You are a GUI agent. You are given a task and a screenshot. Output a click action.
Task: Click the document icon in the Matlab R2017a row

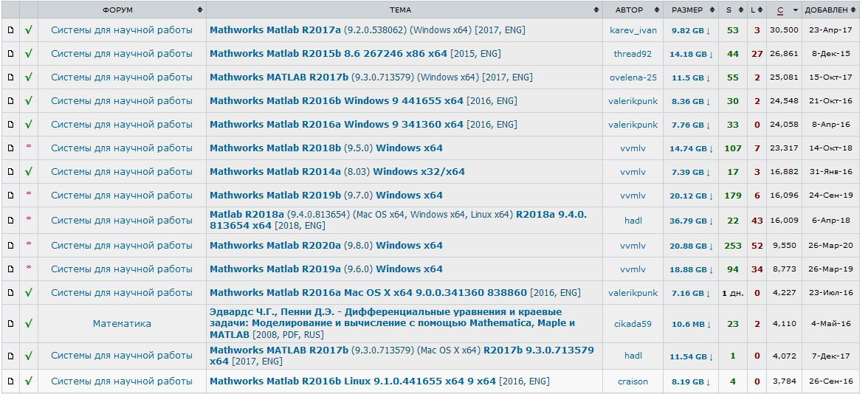click(10, 30)
